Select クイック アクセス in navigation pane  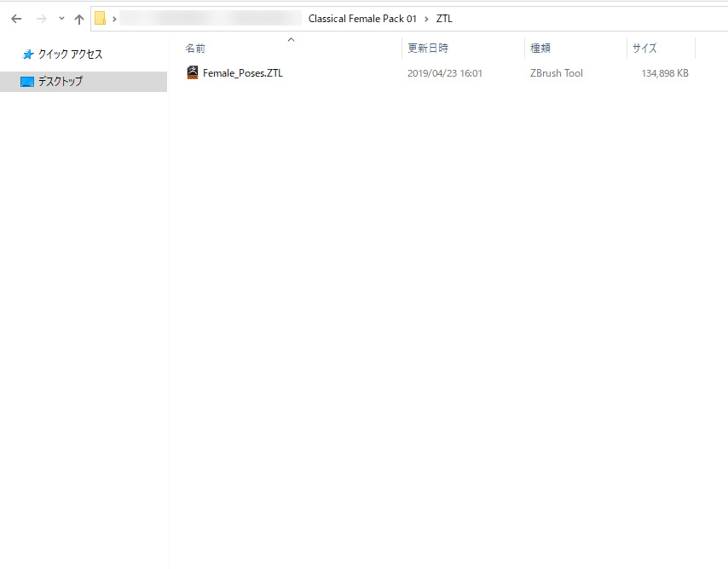[70, 55]
